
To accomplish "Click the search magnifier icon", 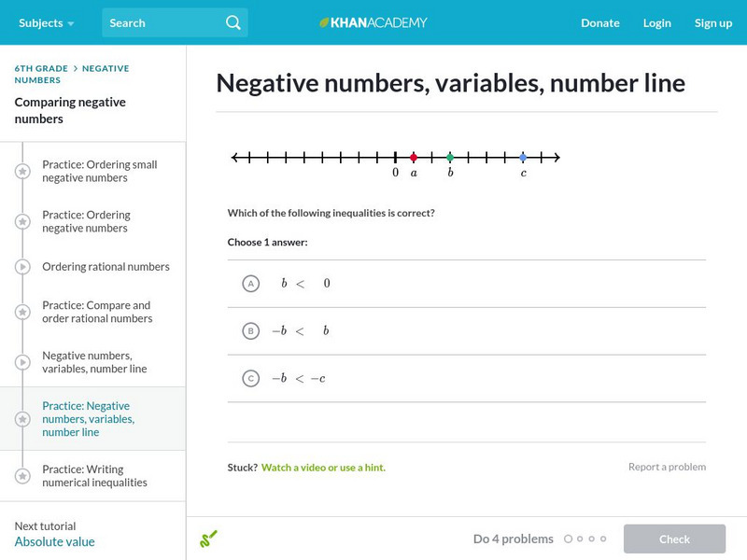I will click(x=233, y=22).
